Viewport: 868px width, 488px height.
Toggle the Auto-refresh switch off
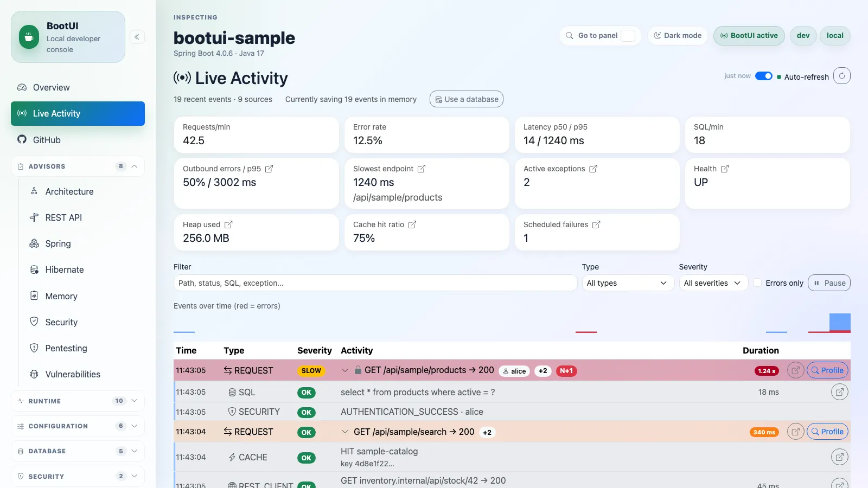click(764, 76)
